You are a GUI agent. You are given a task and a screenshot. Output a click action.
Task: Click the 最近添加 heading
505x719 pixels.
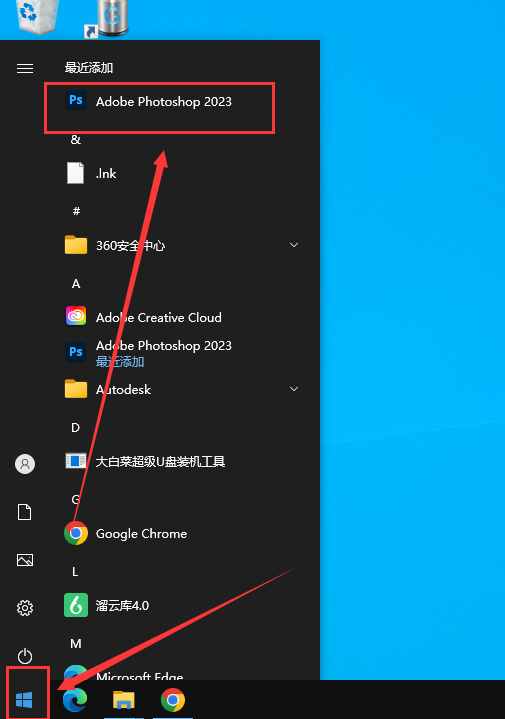[89, 68]
